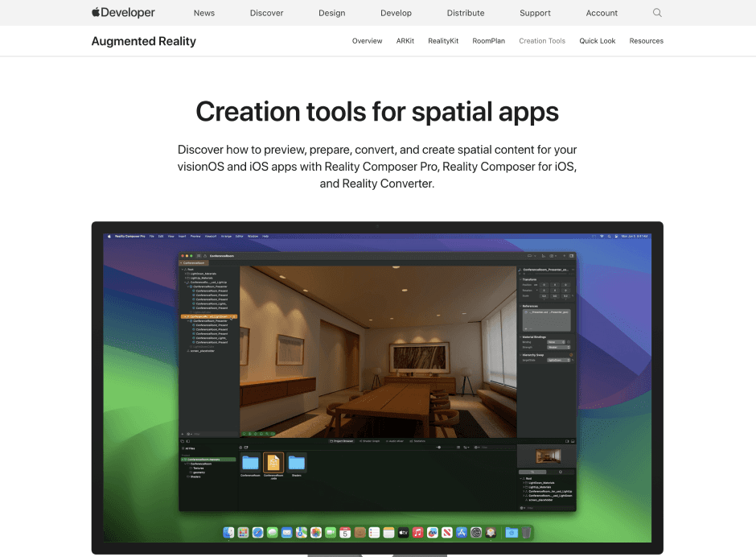
Task: Expand the LightDown_Materials row in the hierarchy
Action: pyautogui.click(x=185, y=274)
